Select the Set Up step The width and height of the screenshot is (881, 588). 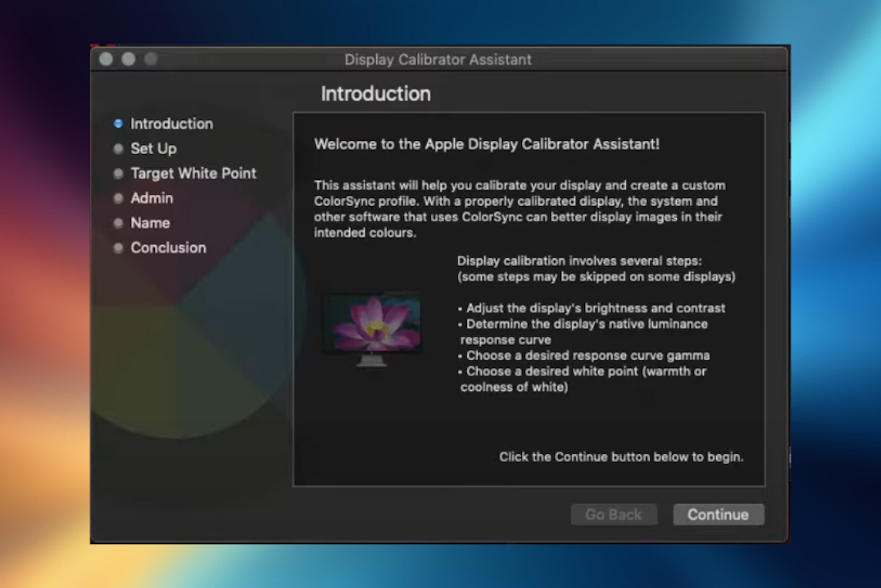click(x=154, y=149)
